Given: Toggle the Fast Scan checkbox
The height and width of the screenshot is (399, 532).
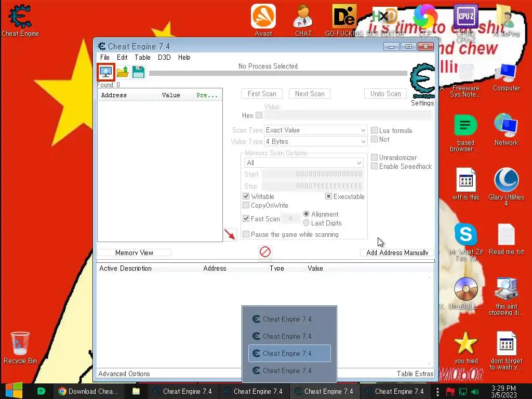Looking at the screenshot, I should 246,219.
